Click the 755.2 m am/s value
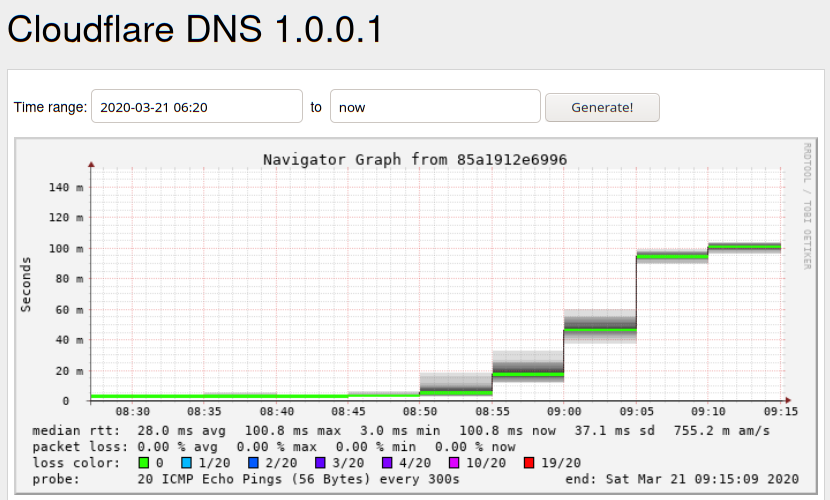Screen dimensions: 830x500 (721, 431)
